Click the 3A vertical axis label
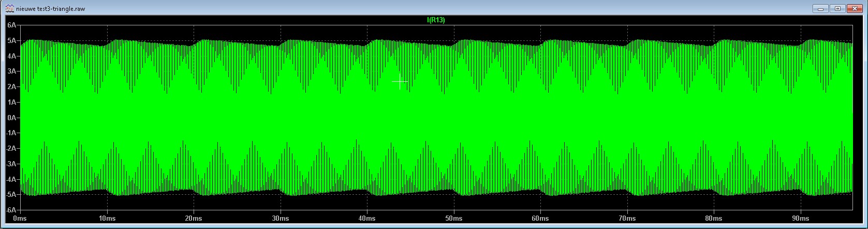 [x=12, y=71]
